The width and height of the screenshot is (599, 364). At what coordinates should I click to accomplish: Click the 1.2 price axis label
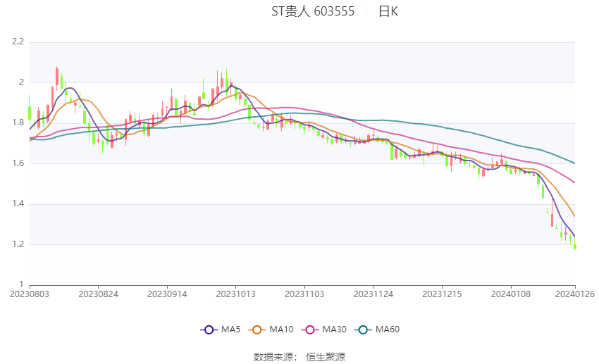pyautogui.click(x=18, y=244)
